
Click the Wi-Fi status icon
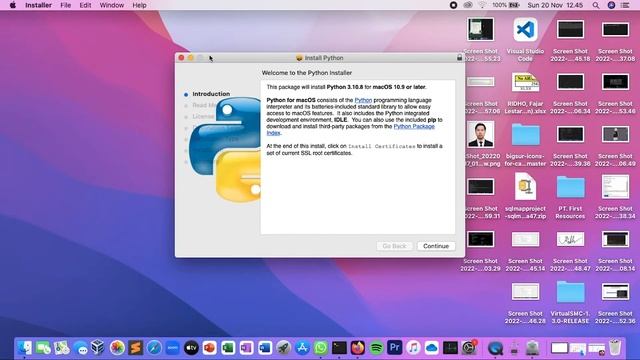coord(482,5)
